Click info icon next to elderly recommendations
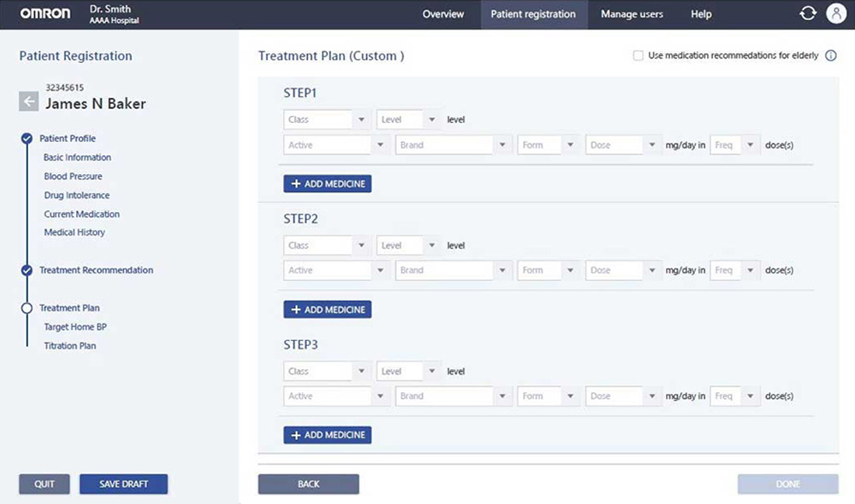The height and width of the screenshot is (504, 855). click(830, 56)
